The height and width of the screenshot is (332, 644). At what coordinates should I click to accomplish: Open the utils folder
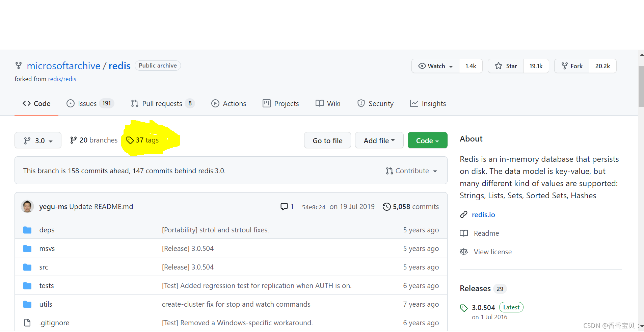pyautogui.click(x=46, y=304)
